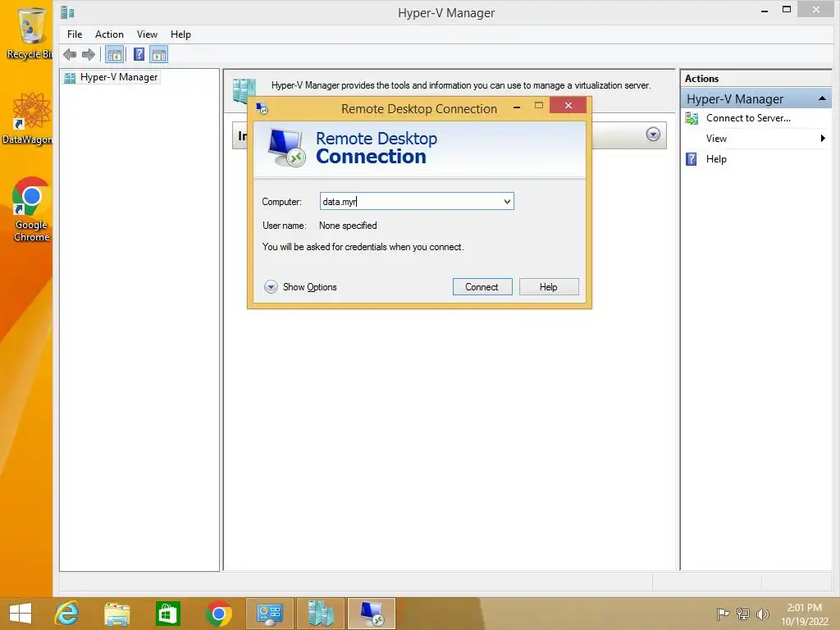Screen dimensions: 840x630
Task: Click View in the Actions pane
Action: coord(716,139)
